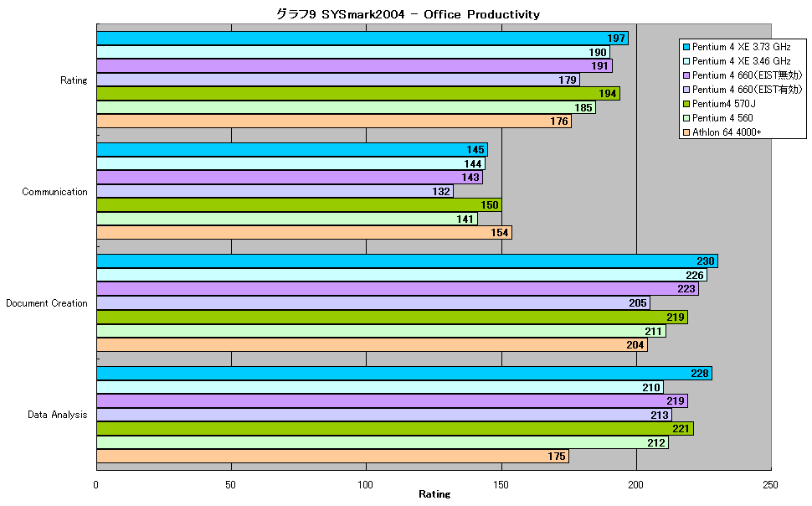Click the orange Athlon 64 4000+ legend swatch
The height and width of the screenshot is (506, 812).
(686, 132)
